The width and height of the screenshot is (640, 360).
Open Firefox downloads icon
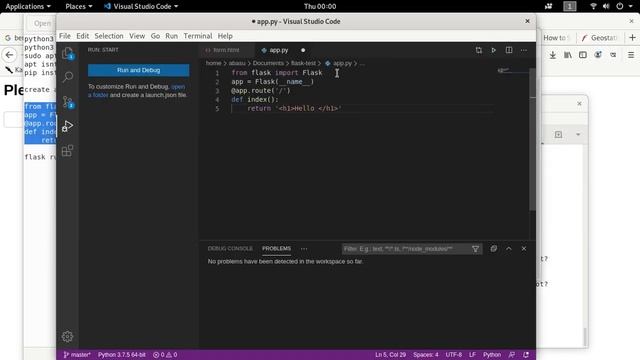coord(553,55)
